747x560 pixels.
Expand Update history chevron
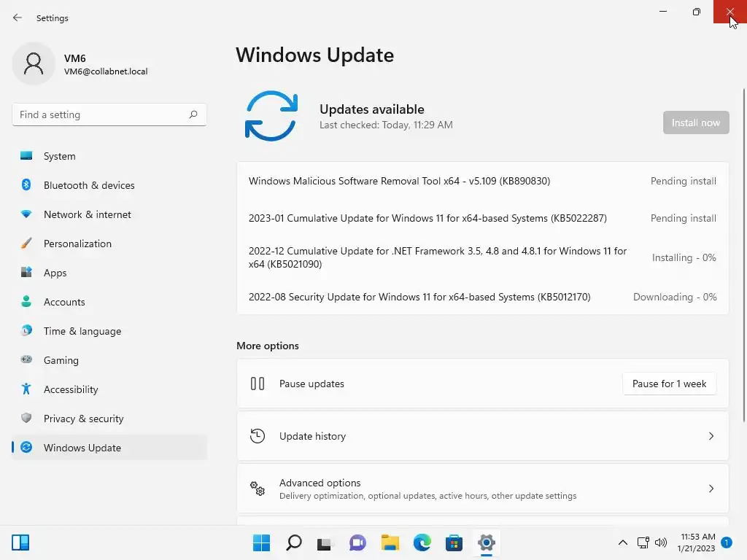point(711,436)
